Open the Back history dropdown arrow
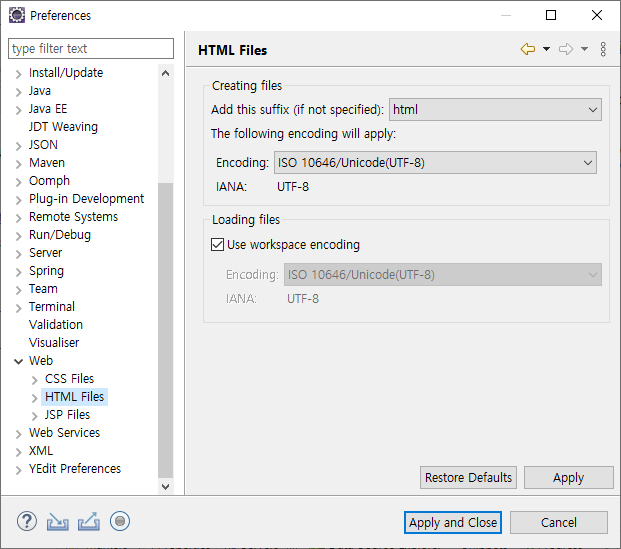 (547, 50)
